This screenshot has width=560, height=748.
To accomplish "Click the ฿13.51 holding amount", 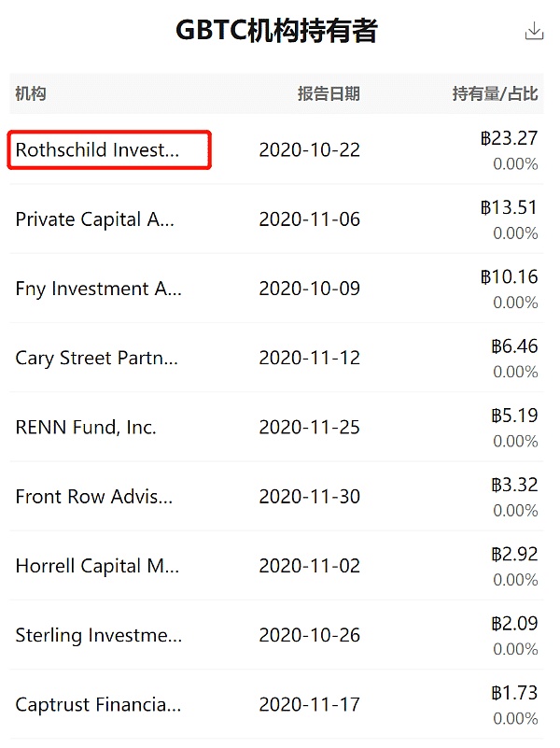I will point(509,207).
